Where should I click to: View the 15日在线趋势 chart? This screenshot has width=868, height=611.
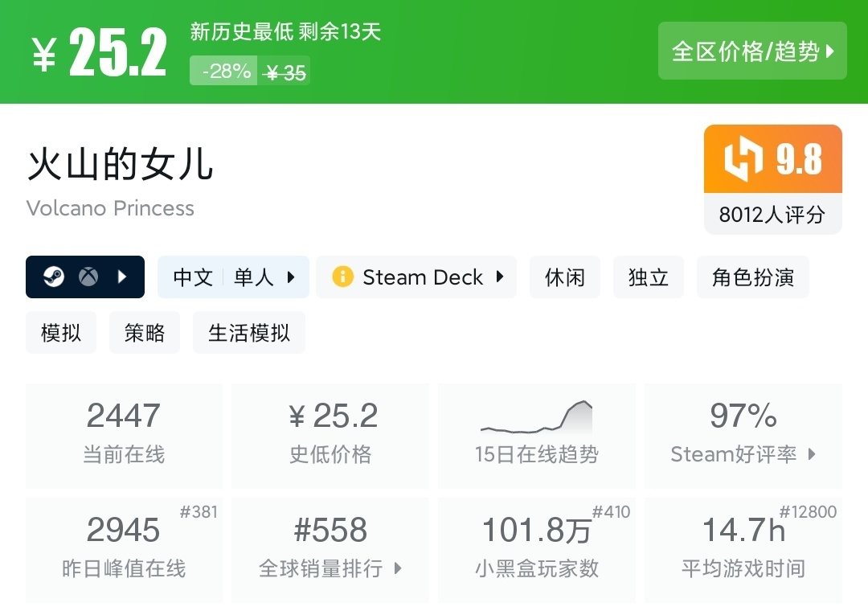536,436
